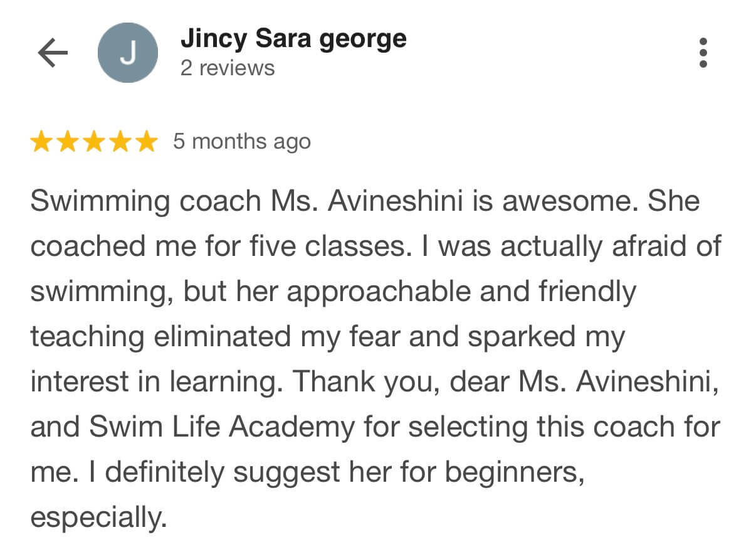Image resolution: width=756 pixels, height=552 pixels.
Task: Tap the third gold rating star
Action: (x=93, y=142)
